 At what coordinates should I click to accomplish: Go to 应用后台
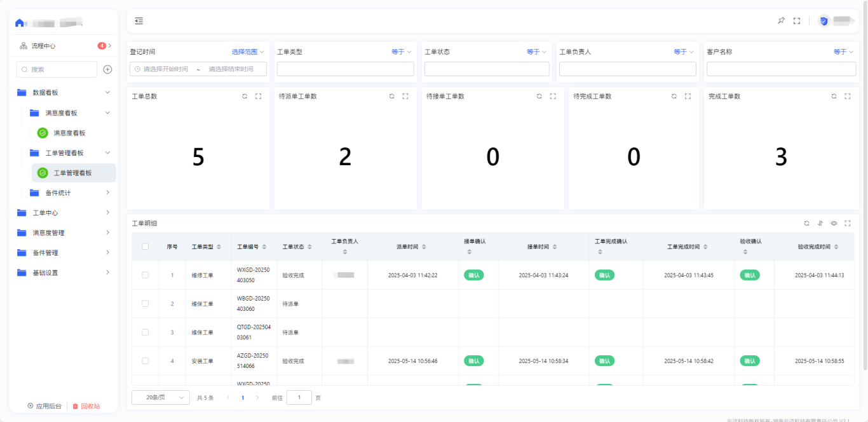[x=44, y=406]
